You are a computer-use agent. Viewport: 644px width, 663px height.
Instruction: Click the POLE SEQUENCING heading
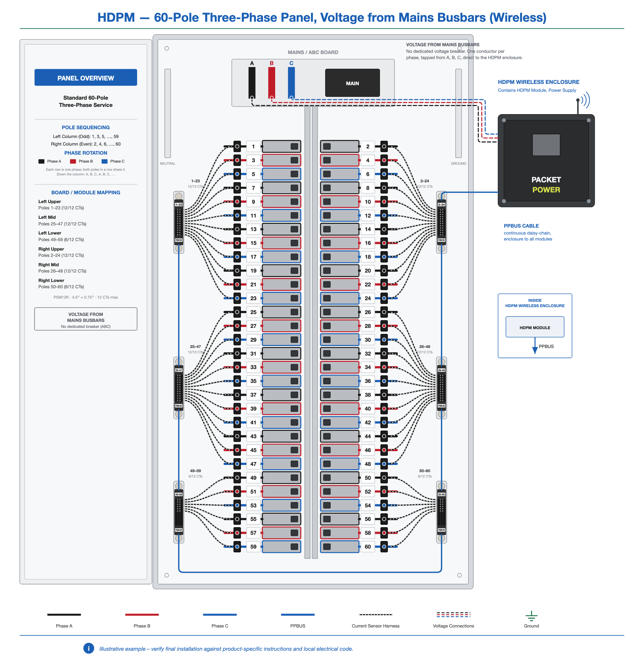[86, 127]
